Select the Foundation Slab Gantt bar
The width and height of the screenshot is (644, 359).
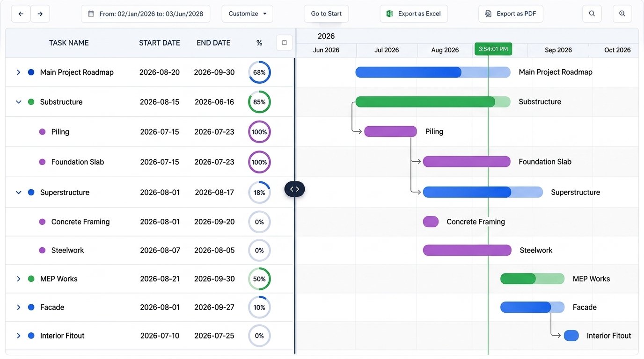[467, 162]
